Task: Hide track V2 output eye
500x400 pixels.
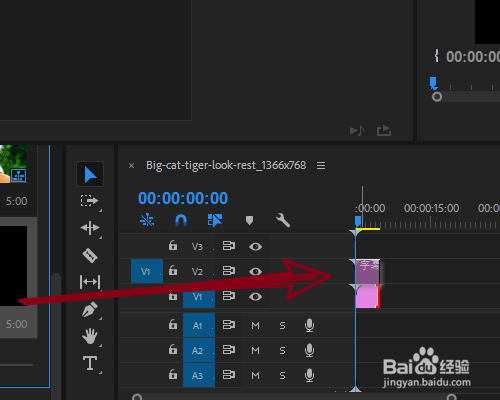Action: point(255,271)
